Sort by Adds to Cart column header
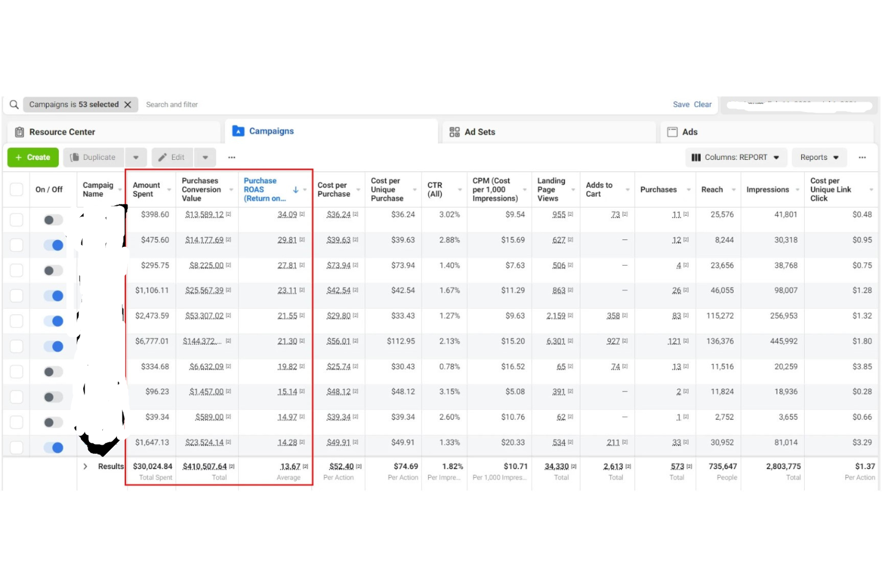 [599, 189]
